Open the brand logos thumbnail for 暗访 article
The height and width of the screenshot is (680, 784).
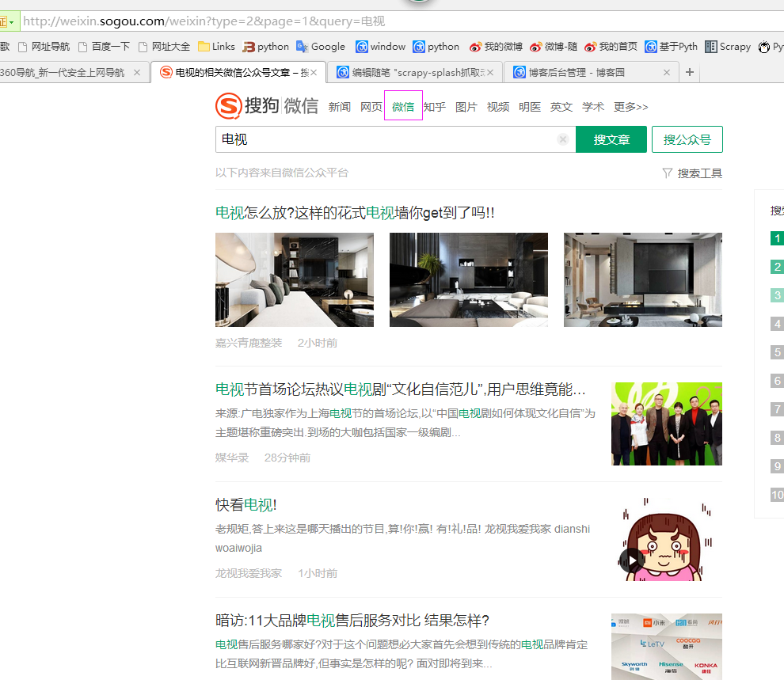tap(667, 647)
